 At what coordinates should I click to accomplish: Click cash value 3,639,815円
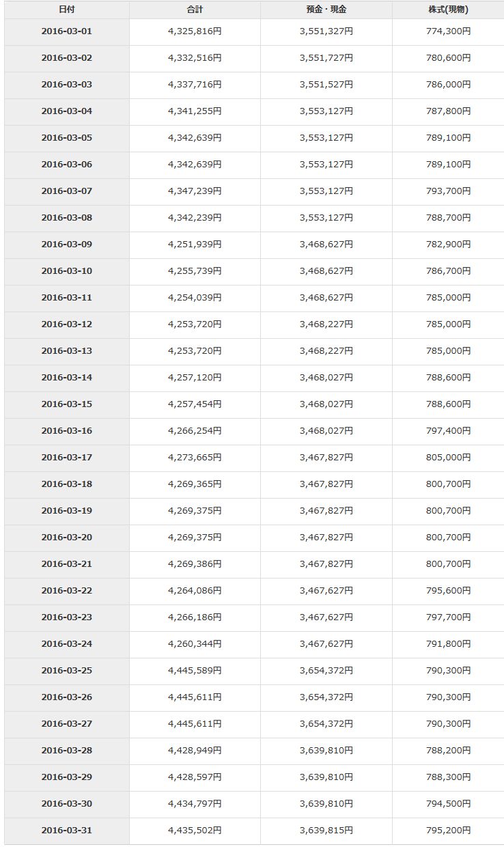tap(326, 831)
